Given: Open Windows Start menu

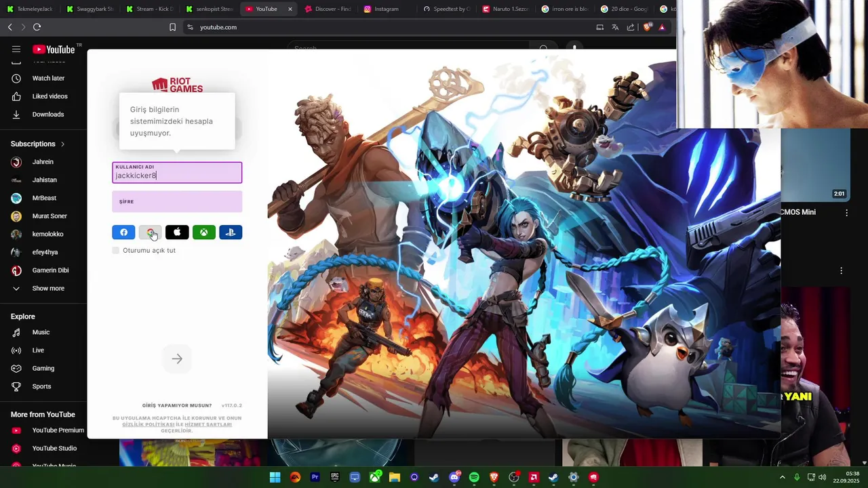Looking at the screenshot, I should point(275,477).
